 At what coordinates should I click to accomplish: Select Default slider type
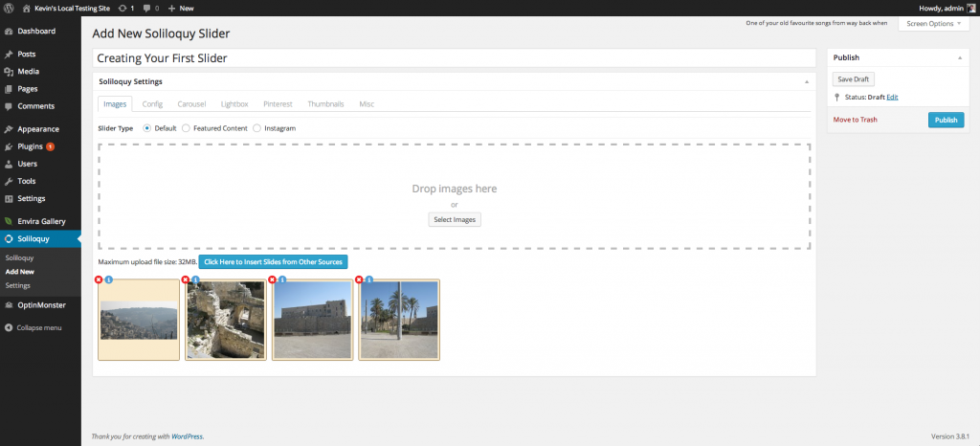(x=147, y=128)
